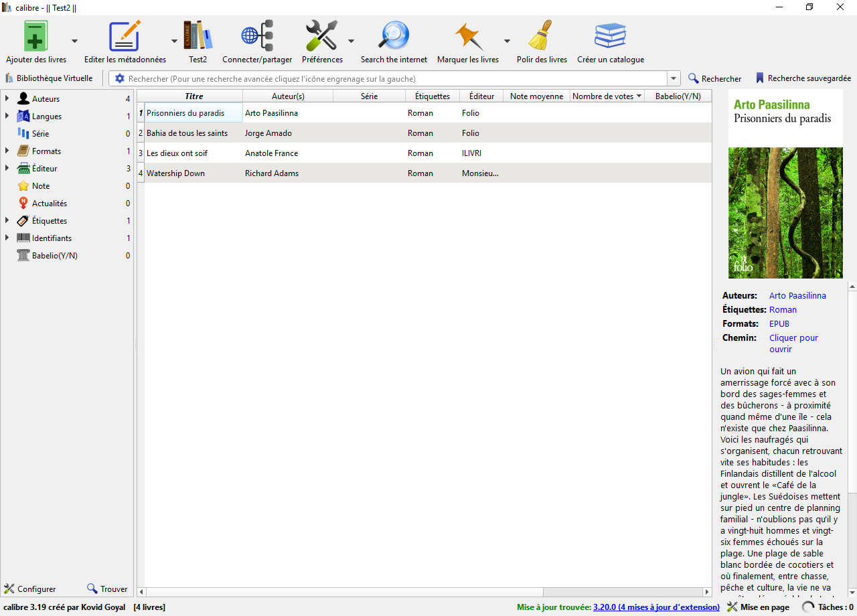This screenshot has height=616, width=857.
Task: Open EPUB format link
Action: pyautogui.click(x=779, y=324)
